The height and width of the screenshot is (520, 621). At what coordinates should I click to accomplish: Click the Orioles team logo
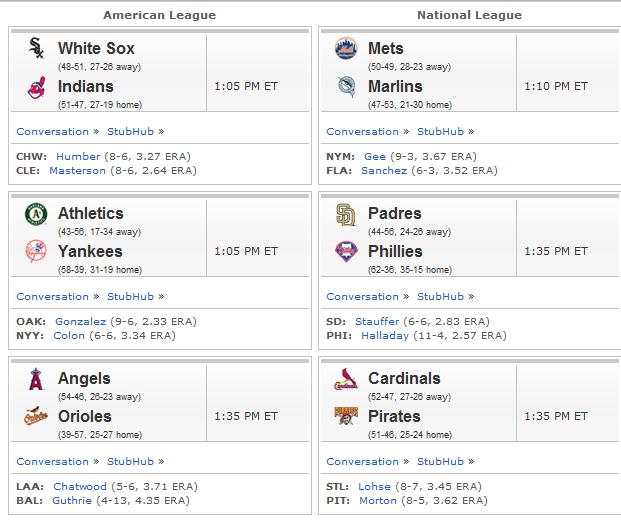tap(36, 416)
